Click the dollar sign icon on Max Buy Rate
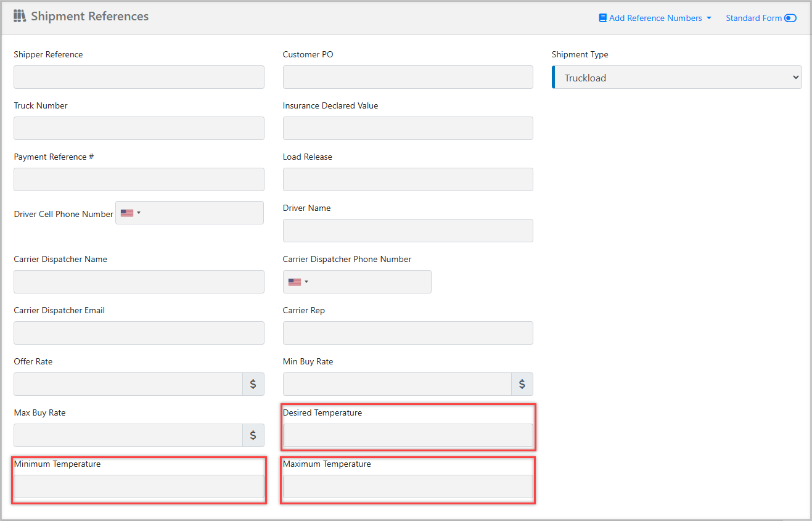The height and width of the screenshot is (521, 812). click(x=253, y=435)
